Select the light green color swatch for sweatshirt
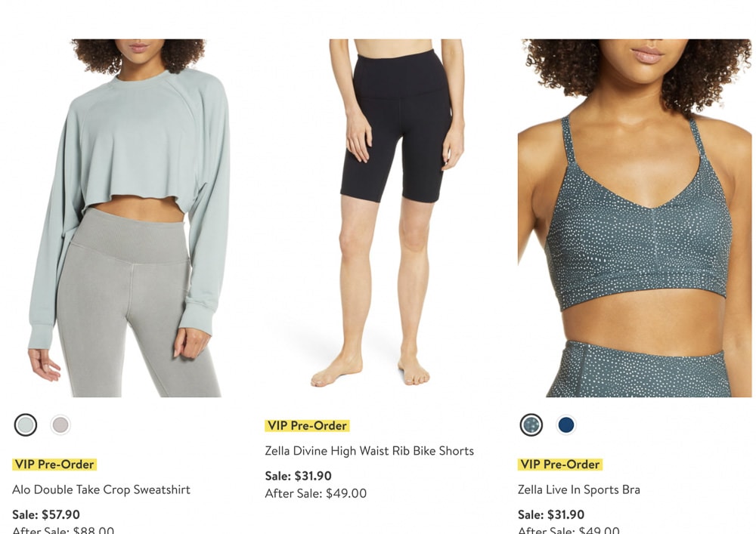The width and height of the screenshot is (756, 534). 26,425
